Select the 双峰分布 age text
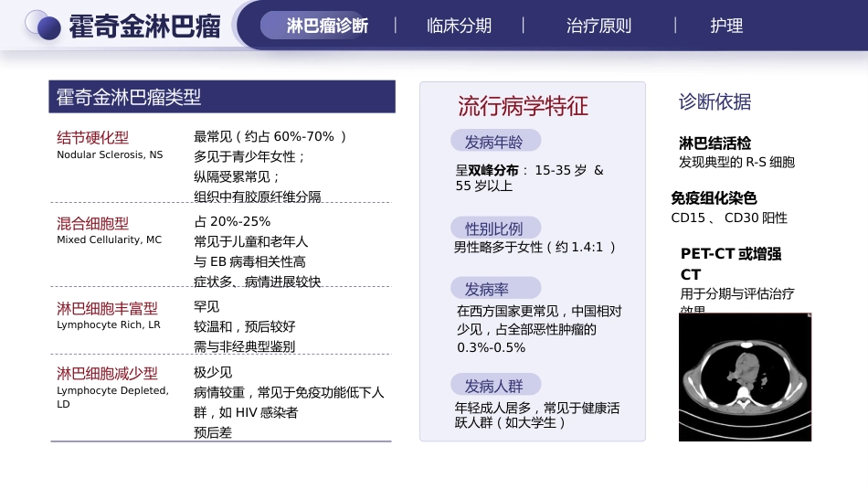This screenshot has height=489, width=868. point(529,177)
